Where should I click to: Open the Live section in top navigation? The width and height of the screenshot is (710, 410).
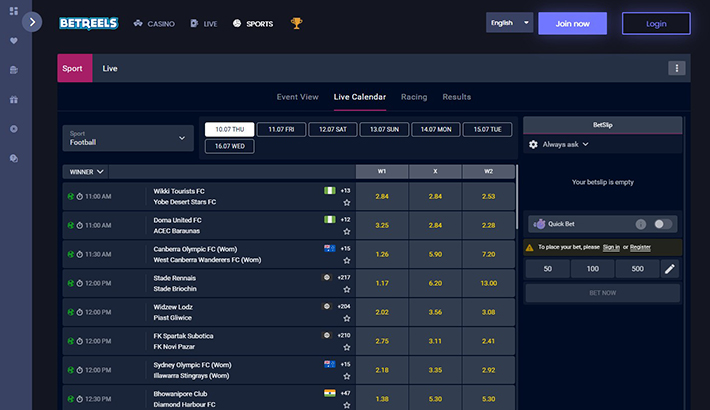tap(204, 24)
